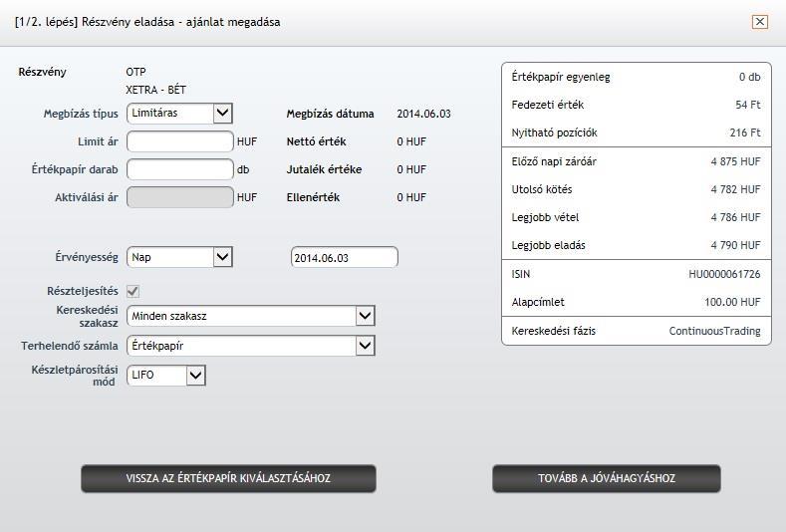Proceed with Tovább a jóváhagyáshoz button
Screen dimensions: 786x532
607,478
